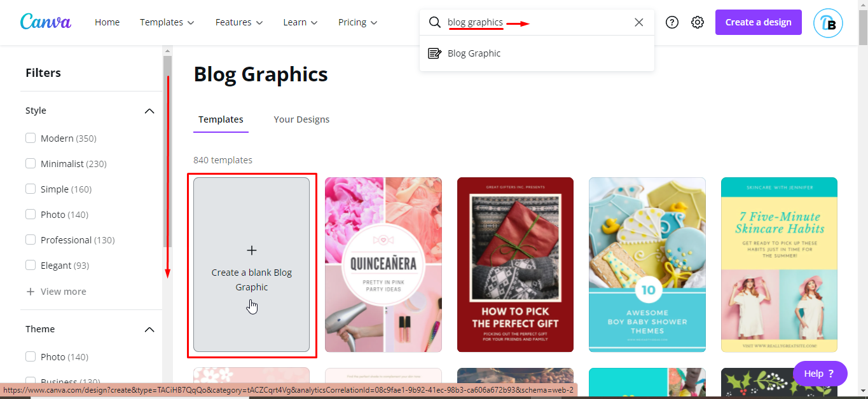Image resolution: width=868 pixels, height=399 pixels.
Task: Switch to the Your Designs tab
Action: (x=301, y=119)
